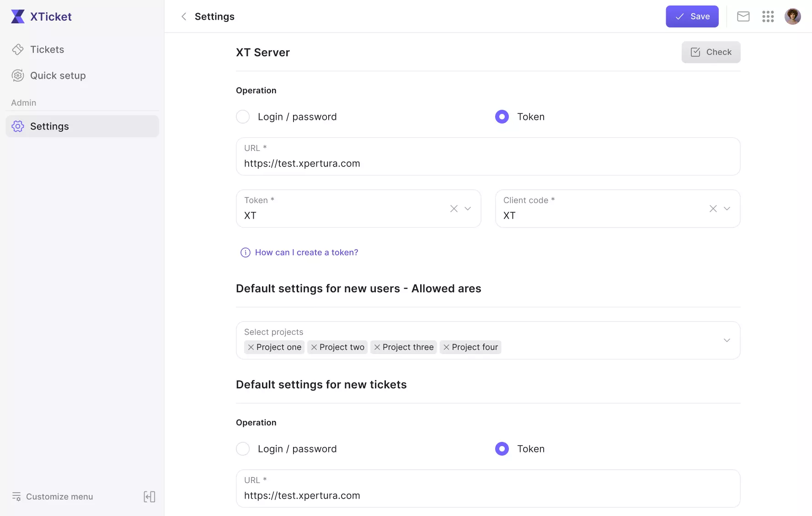Open the user avatar menu
Screen dimensions: 812x516
(793, 16)
